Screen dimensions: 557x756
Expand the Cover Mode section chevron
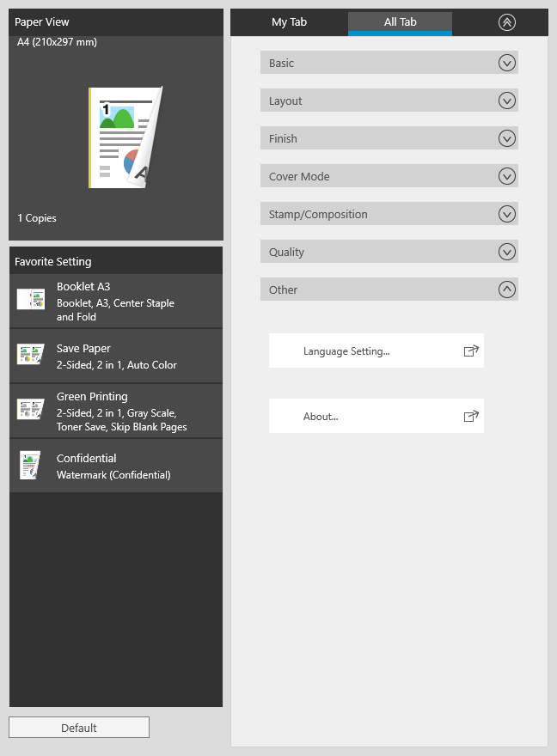coord(507,176)
